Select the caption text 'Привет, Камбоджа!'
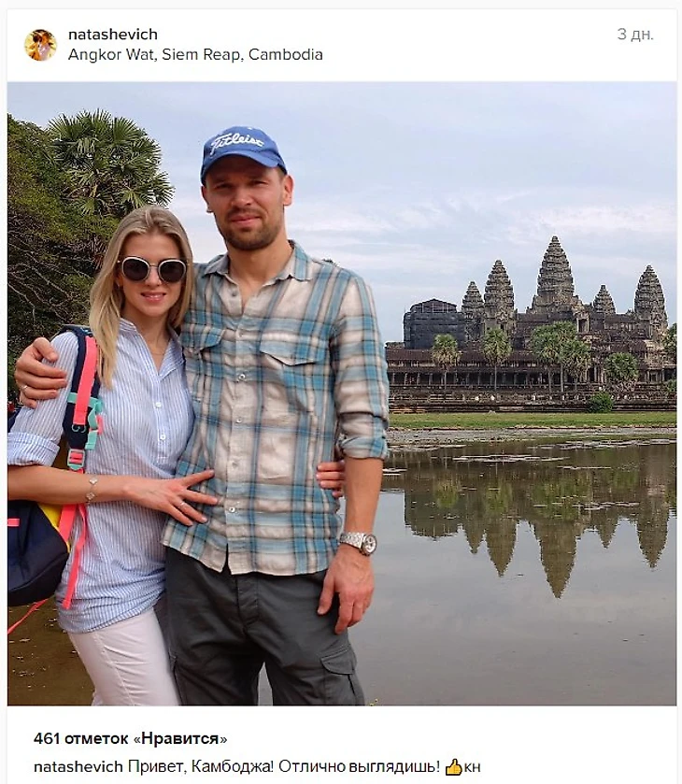Image resolution: width=682 pixels, height=784 pixels. 201,766
